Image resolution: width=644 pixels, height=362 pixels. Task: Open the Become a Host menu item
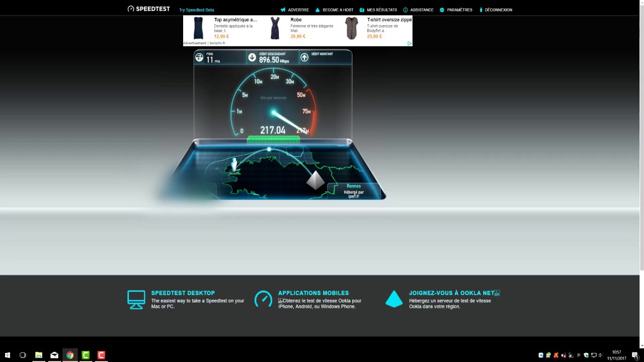click(334, 10)
